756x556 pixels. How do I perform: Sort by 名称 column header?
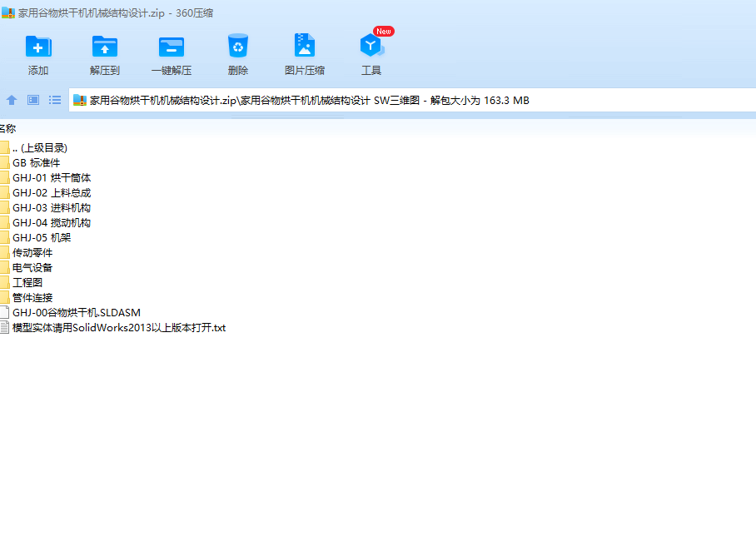click(7, 129)
